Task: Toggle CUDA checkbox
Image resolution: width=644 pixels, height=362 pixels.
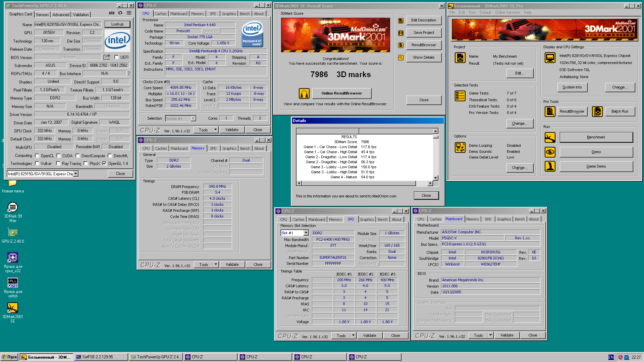Action: tap(58, 156)
